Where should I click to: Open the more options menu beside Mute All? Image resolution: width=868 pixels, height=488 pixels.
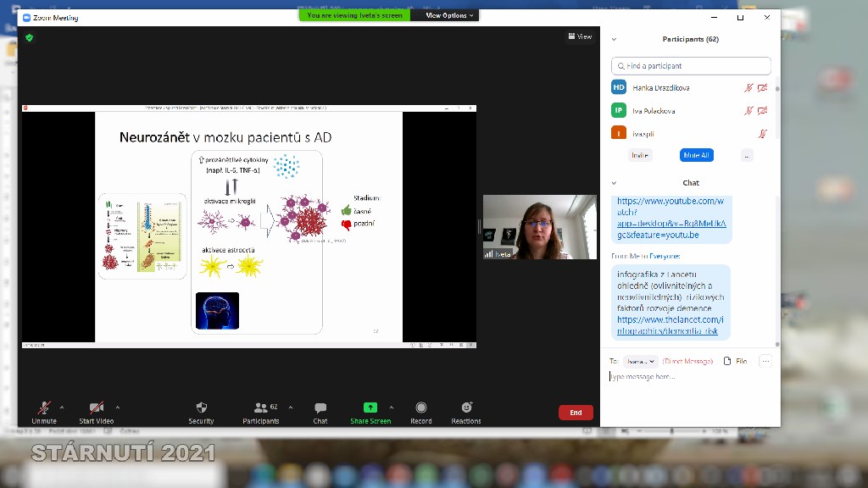(x=746, y=155)
